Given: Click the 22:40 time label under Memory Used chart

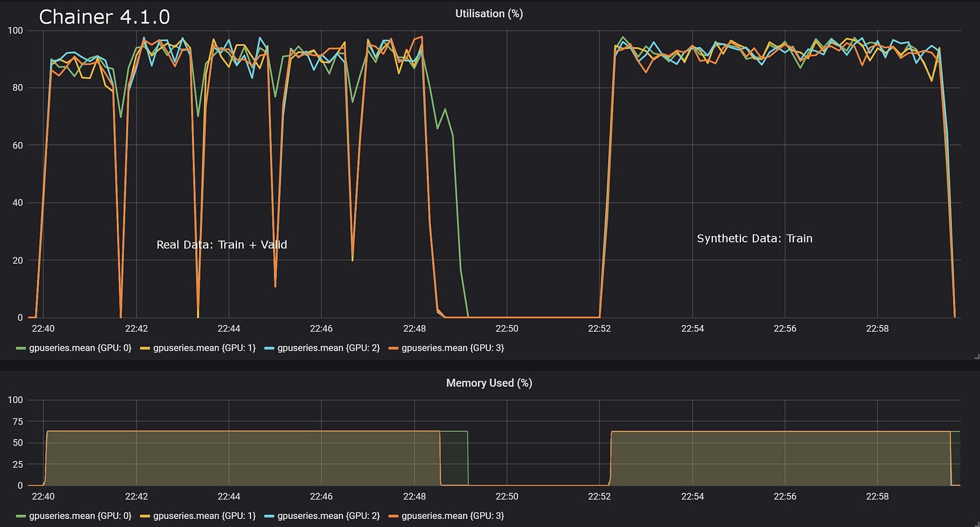Looking at the screenshot, I should click(43, 496).
